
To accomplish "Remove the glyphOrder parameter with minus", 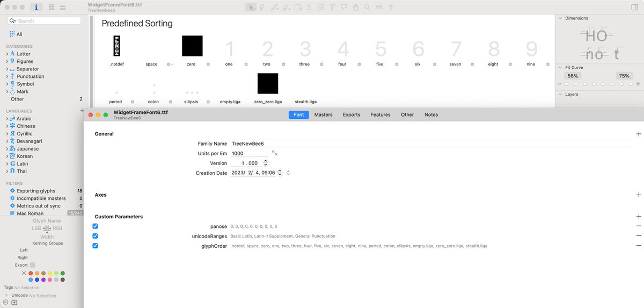I will (639, 246).
